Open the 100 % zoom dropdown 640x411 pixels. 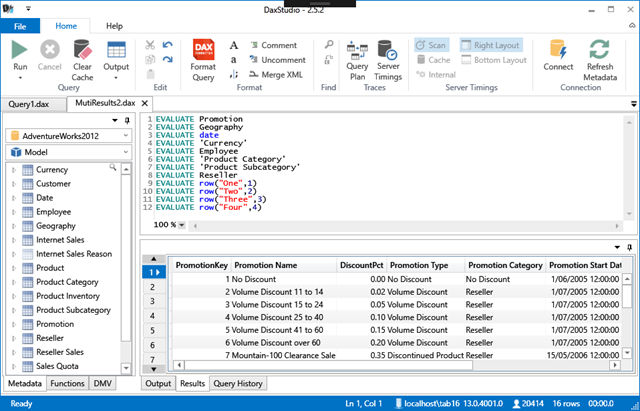tap(182, 225)
